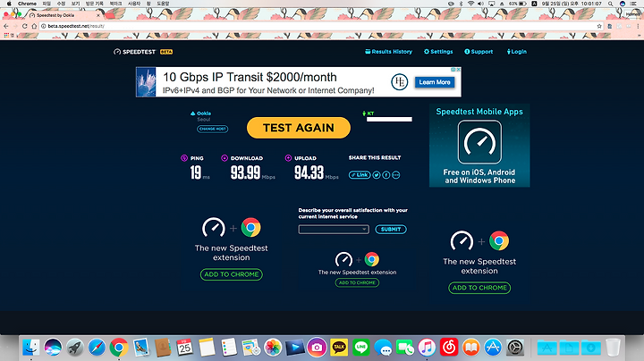Click the volume icon in menu bar
The height and width of the screenshot is (361, 644).
pyautogui.click(x=481, y=4)
